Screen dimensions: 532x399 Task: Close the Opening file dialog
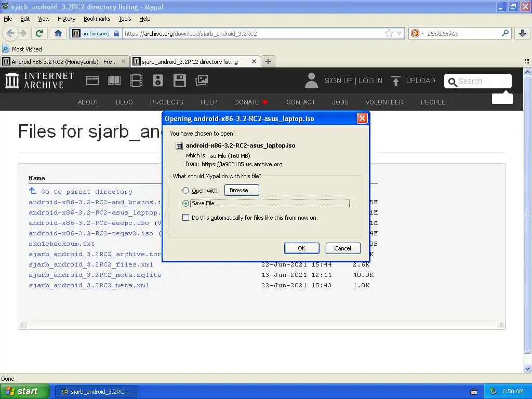[362, 118]
